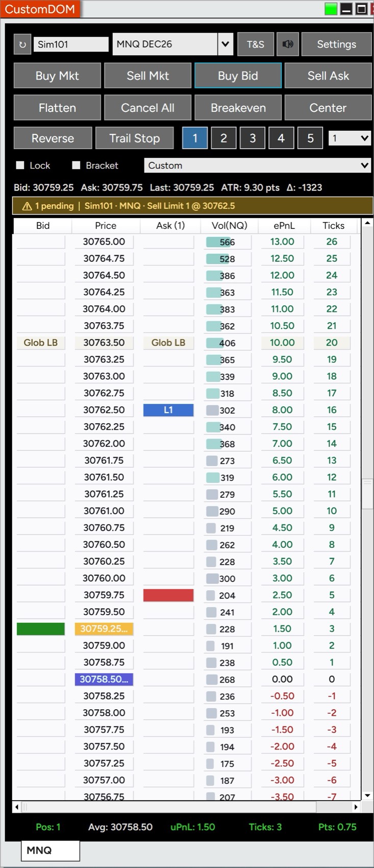Open the MNQ DEC26 instrument dropdown arrow
The height and width of the screenshot is (868, 374).
(x=225, y=44)
